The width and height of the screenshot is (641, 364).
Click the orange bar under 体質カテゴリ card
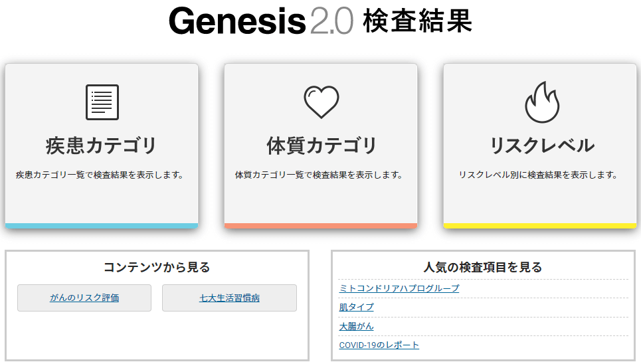[320, 226]
